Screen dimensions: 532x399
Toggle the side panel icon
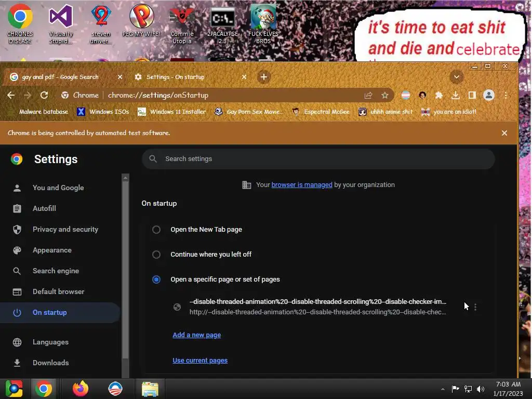point(472,96)
